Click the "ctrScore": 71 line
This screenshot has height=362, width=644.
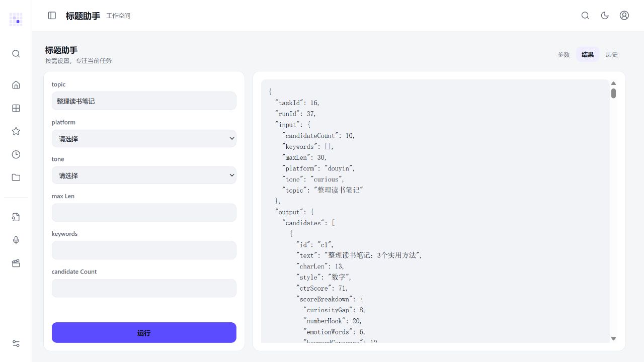pos(322,289)
